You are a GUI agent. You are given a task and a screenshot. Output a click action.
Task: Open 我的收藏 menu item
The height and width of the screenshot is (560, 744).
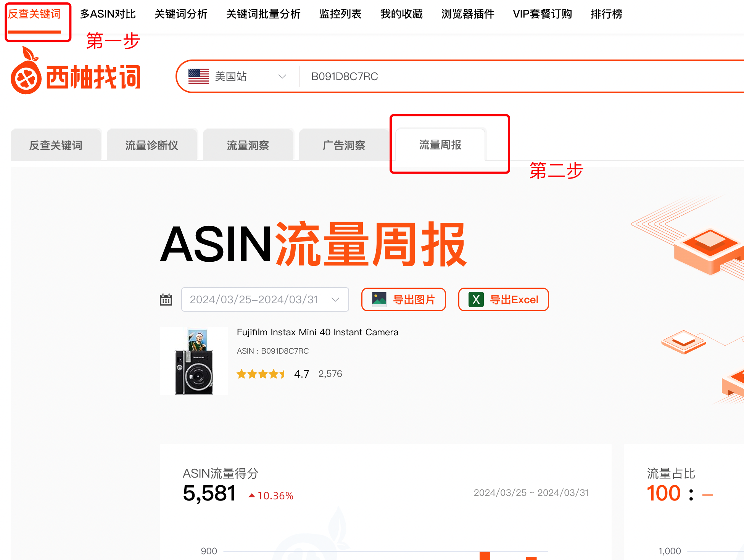[x=401, y=14]
